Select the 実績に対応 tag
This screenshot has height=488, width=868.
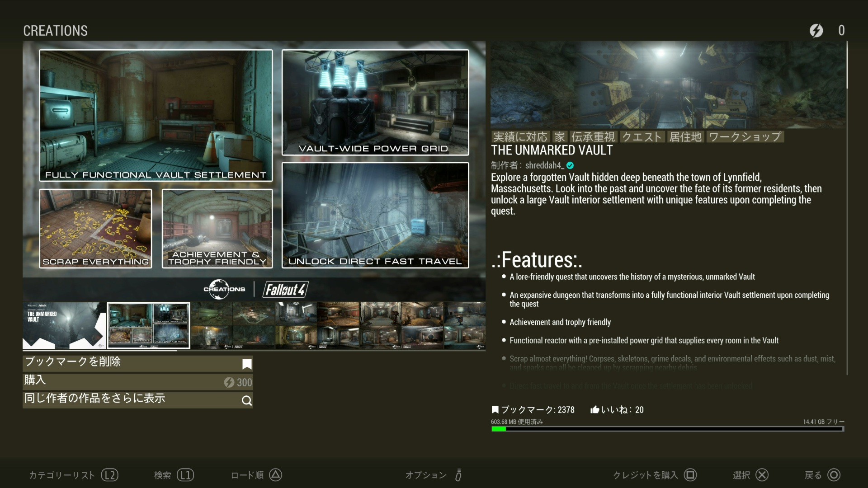coord(520,136)
